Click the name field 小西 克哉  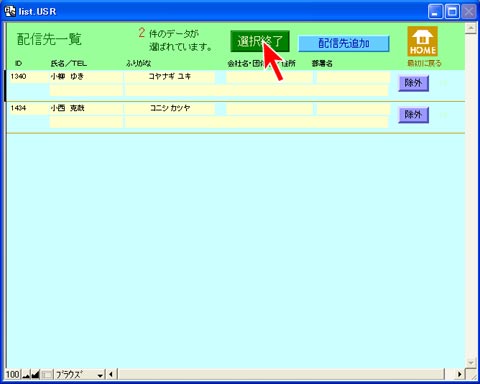coord(86,109)
